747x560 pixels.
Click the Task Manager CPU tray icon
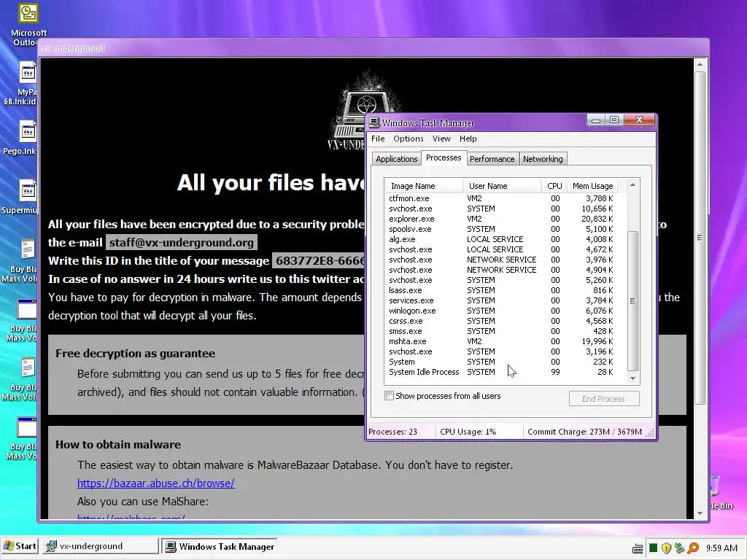pyautogui.click(x=653, y=548)
